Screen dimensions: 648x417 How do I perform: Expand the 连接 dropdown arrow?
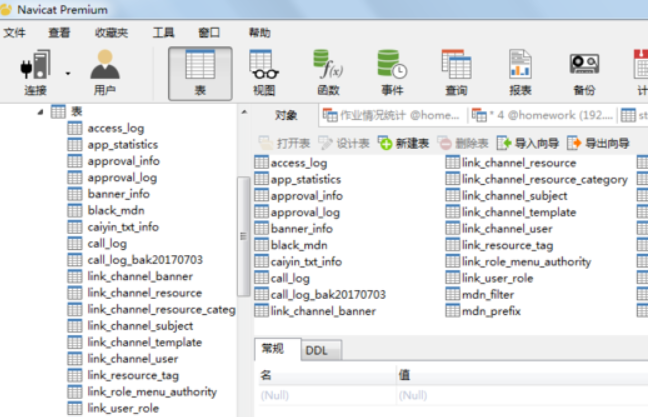[x=68, y=74]
